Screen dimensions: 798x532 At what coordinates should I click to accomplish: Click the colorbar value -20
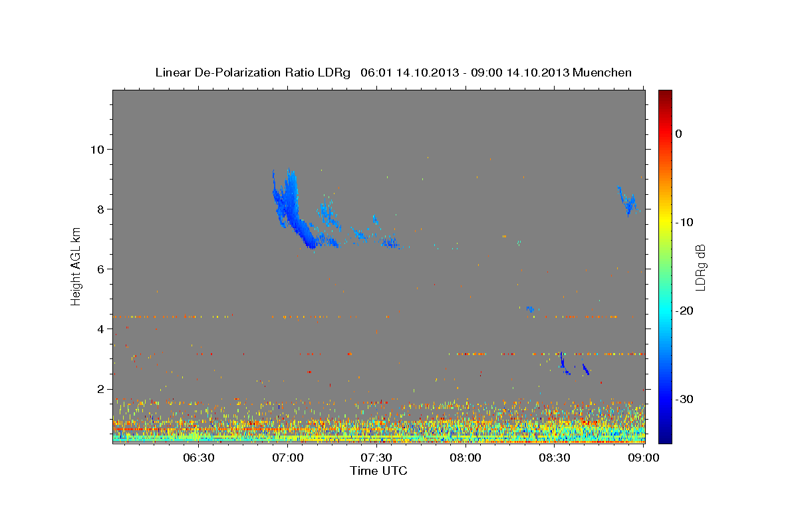(684, 311)
